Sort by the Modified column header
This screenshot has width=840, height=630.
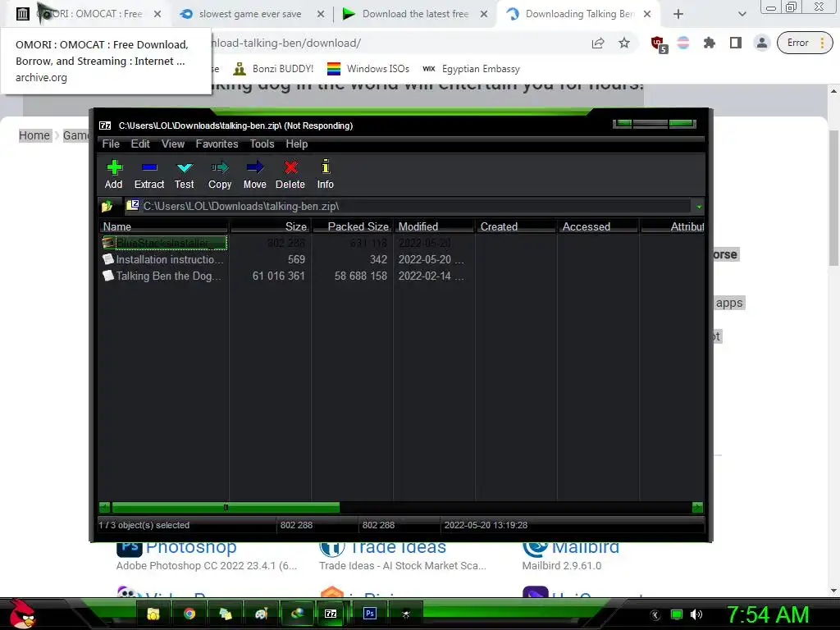coord(434,226)
